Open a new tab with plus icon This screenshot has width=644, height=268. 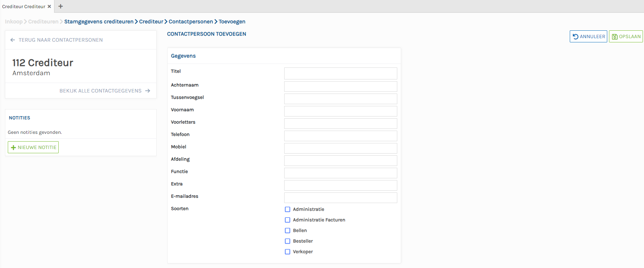(x=61, y=6)
